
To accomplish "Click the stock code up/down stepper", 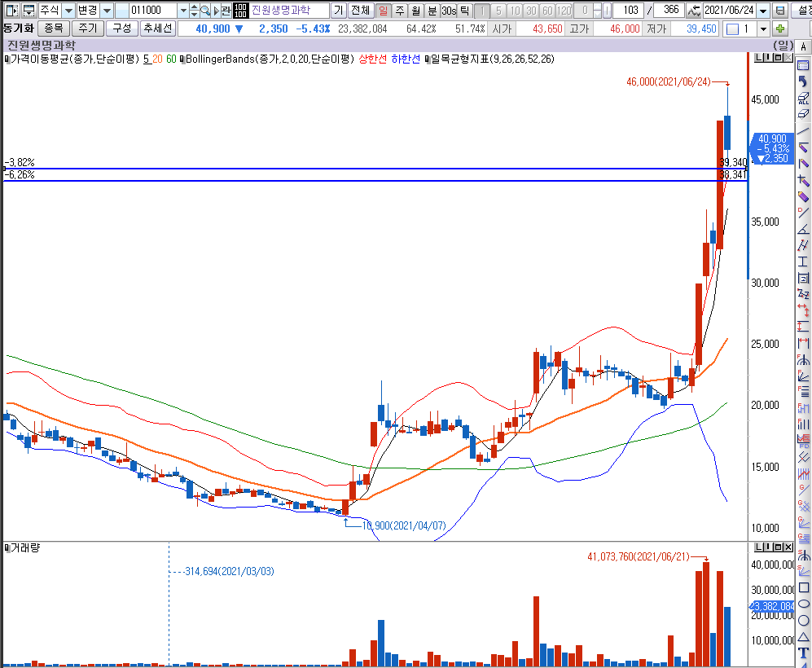I will click(x=194, y=11).
